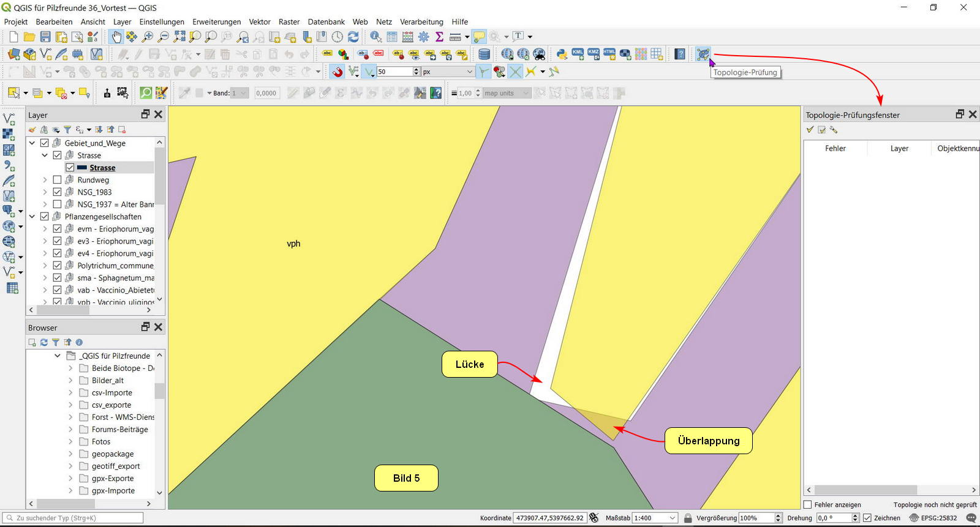The width and height of the screenshot is (980, 527).
Task: Tick the Fehler anzeigen checkbox
Action: tap(808, 505)
